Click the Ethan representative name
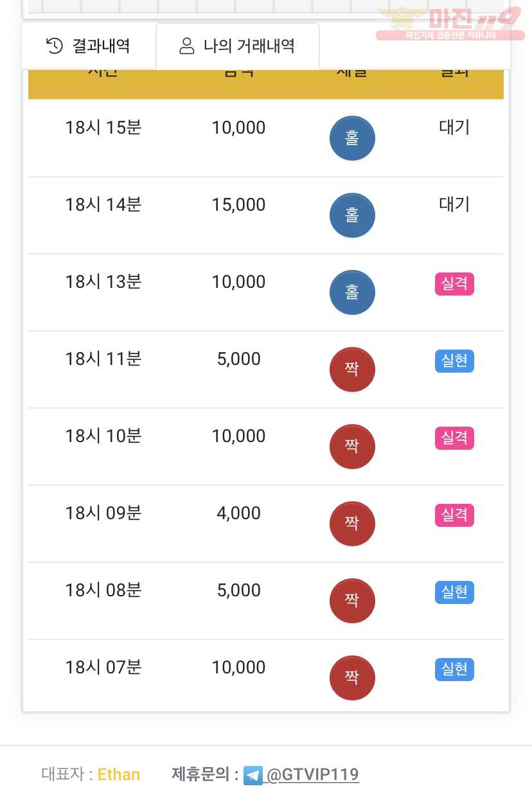Screen dimensions: 532x800 pos(119,774)
